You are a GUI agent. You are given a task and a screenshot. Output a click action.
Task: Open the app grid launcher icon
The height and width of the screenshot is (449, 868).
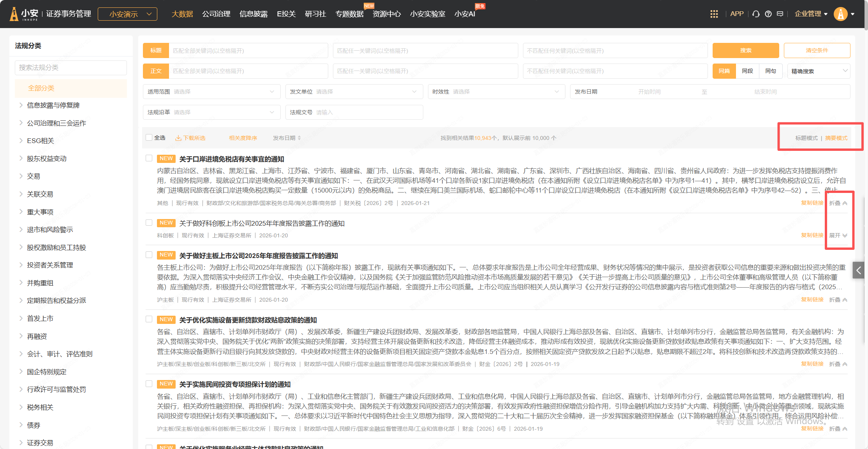[714, 14]
